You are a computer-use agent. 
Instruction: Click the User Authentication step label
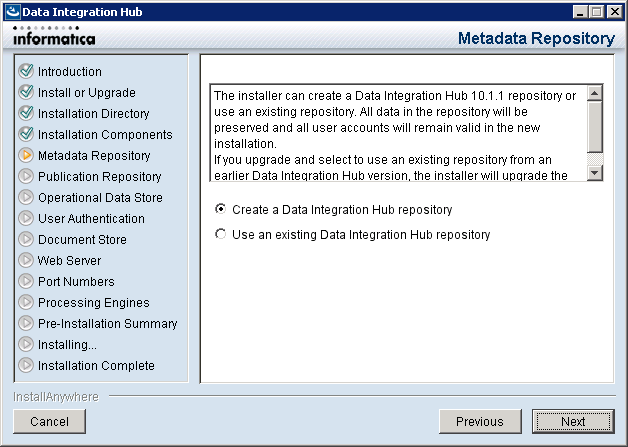click(91, 219)
